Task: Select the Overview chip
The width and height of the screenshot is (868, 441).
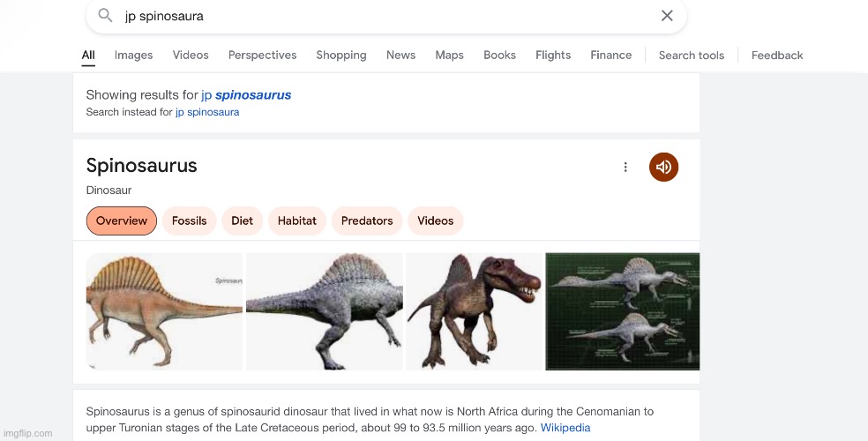Action: [x=122, y=220]
